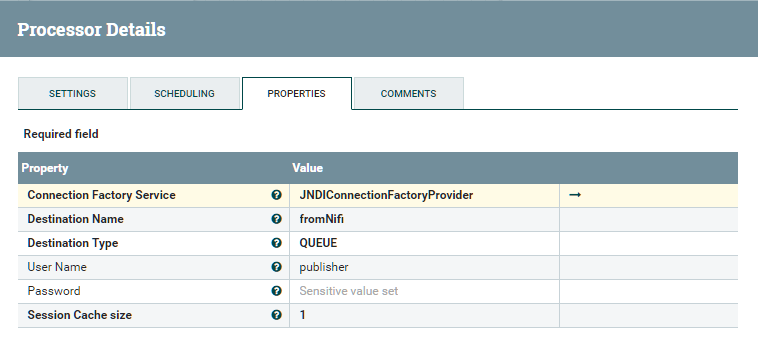Open the Settings tab
Image resolution: width=758 pixels, height=360 pixels.
coord(73,93)
